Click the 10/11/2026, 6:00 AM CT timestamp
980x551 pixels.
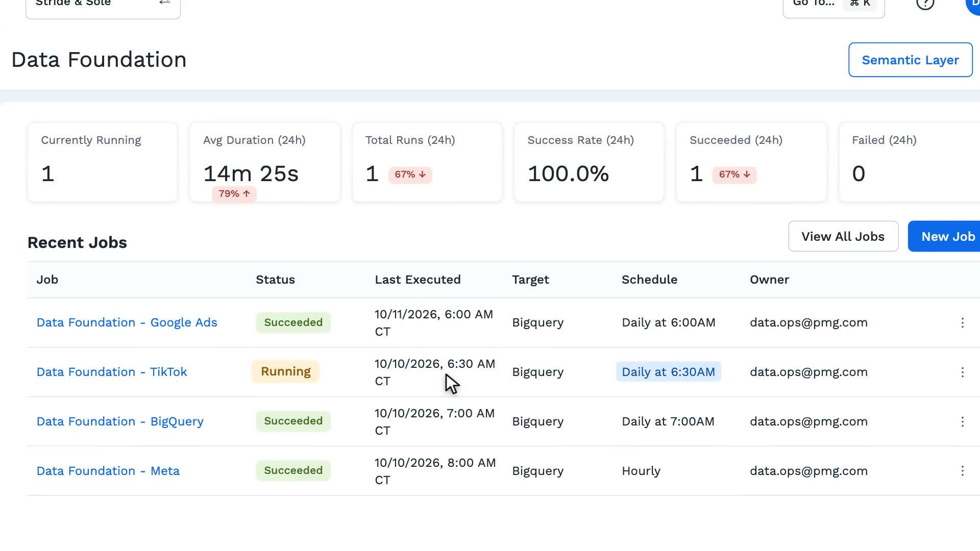coord(434,323)
